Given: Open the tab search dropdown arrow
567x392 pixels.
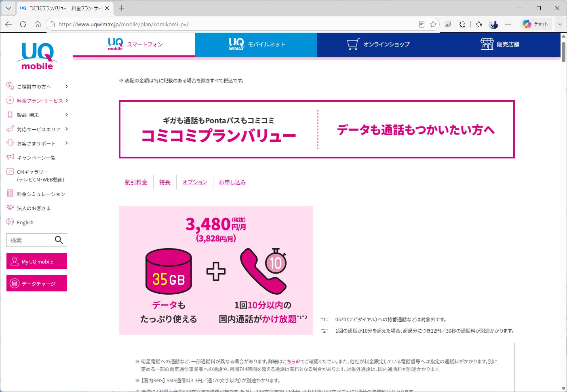Looking at the screenshot, I should [x=8, y=8].
